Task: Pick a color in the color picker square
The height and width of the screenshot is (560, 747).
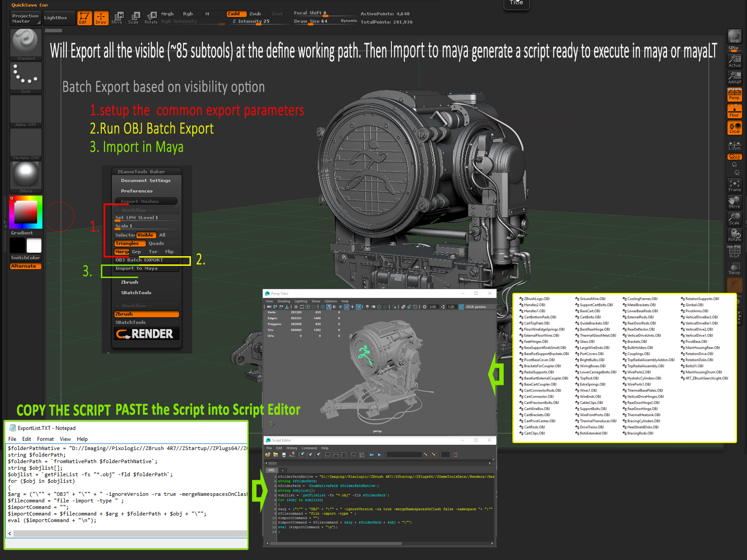Action: (26, 212)
